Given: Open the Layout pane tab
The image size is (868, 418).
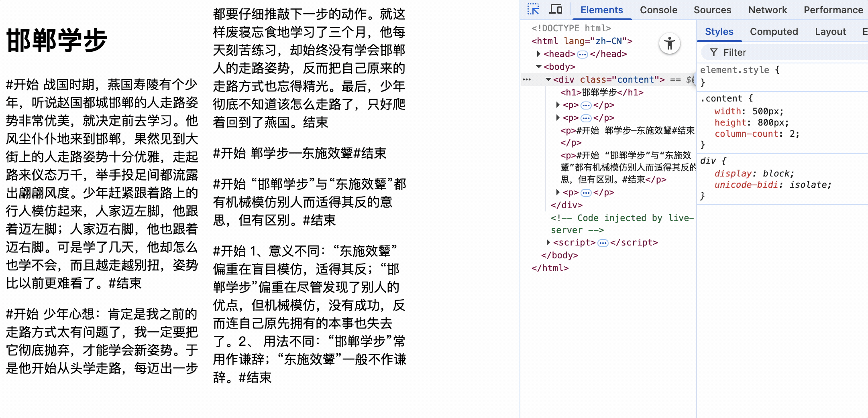Looking at the screenshot, I should coord(830,32).
